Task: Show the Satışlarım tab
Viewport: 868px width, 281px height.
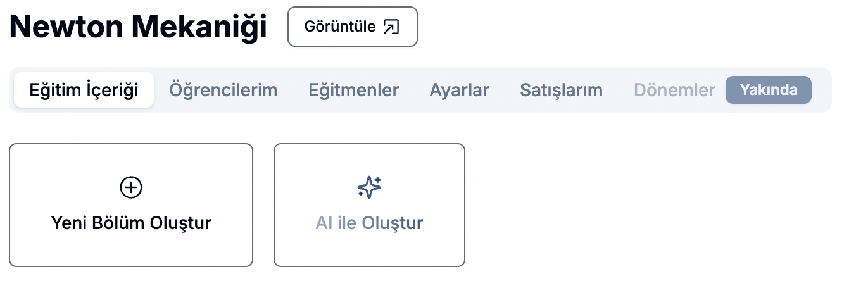Action: coord(562,90)
